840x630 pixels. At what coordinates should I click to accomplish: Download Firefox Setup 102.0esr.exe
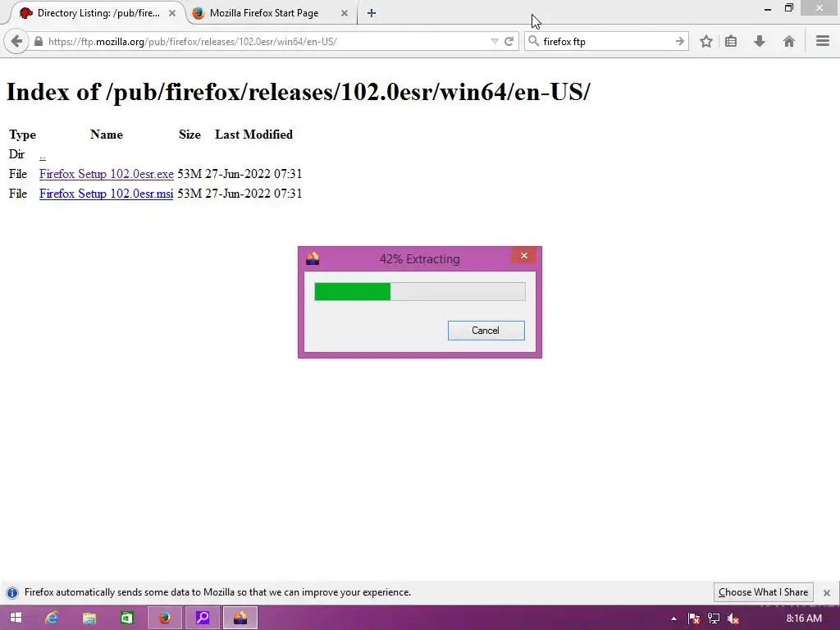click(x=106, y=174)
